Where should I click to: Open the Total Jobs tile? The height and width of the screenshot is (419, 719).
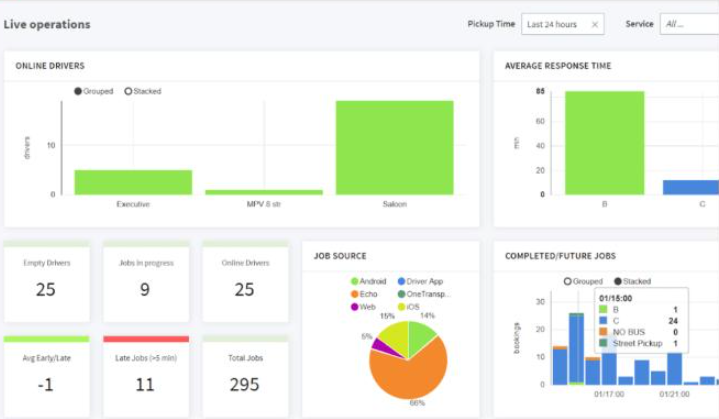point(245,376)
